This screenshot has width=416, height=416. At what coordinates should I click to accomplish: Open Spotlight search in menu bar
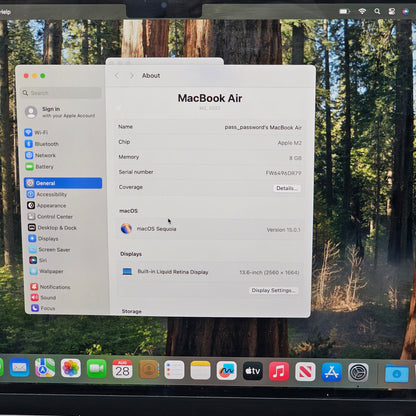[x=377, y=11]
